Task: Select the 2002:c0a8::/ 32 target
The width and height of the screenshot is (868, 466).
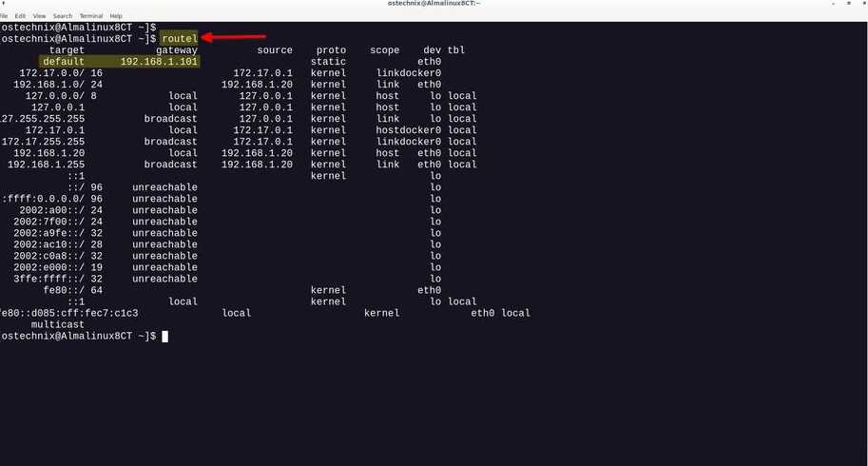Action: (x=58, y=256)
